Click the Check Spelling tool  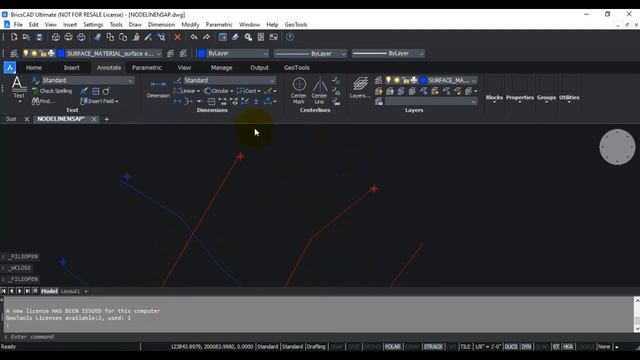[52, 91]
